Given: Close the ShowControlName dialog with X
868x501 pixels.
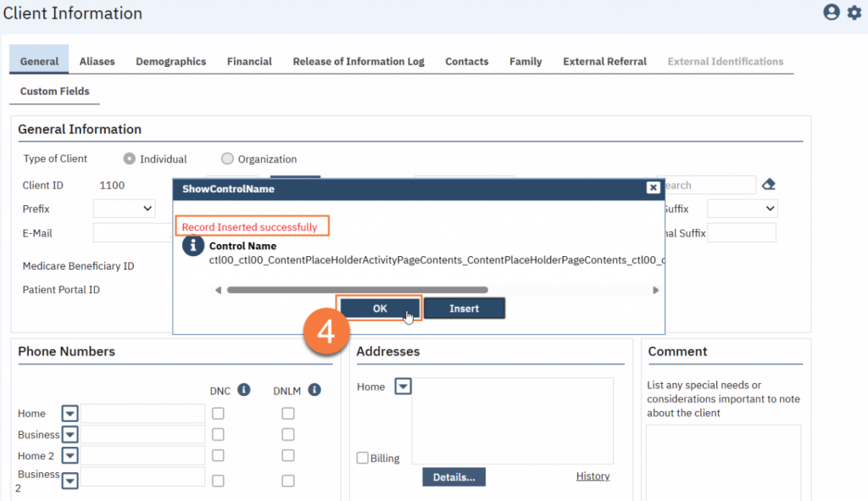Looking at the screenshot, I should point(653,188).
